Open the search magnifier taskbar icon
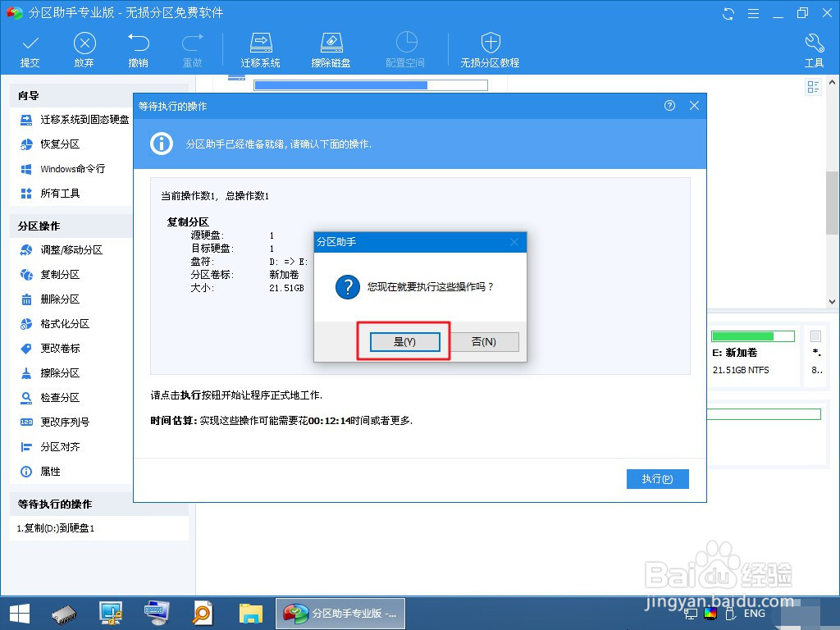 [x=203, y=614]
